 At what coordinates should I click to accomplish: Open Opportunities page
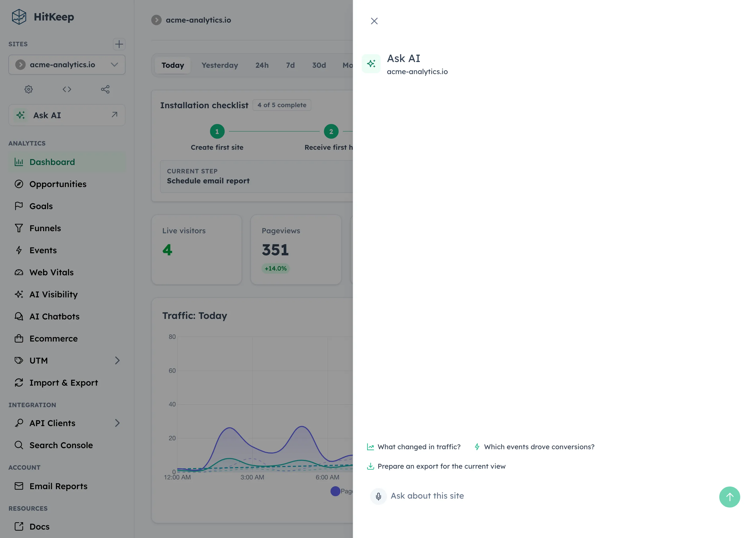(67, 184)
